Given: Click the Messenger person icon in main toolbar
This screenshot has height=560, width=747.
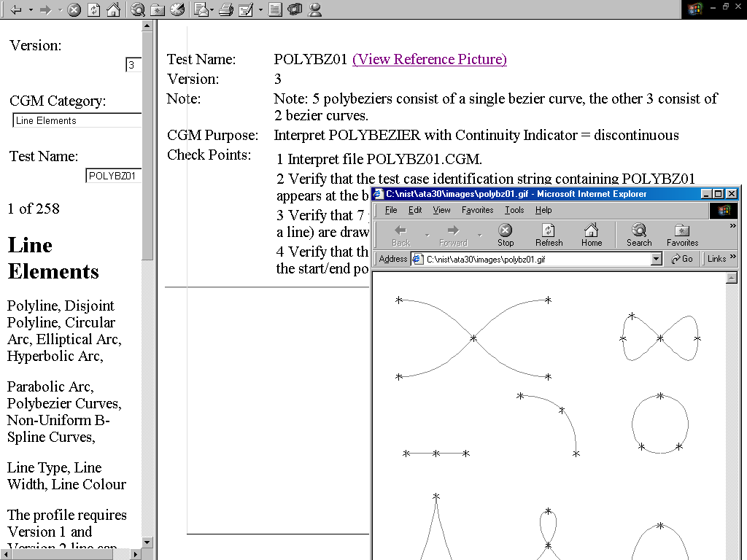Looking at the screenshot, I should pyautogui.click(x=315, y=10).
